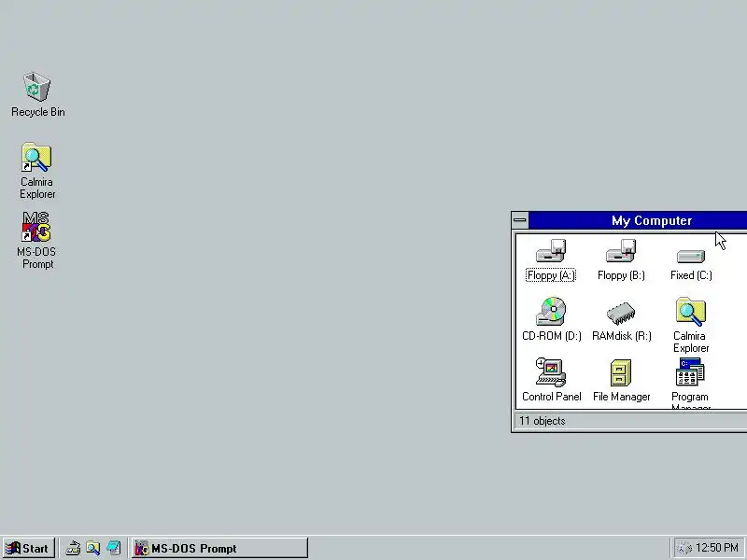Select the Fixed (C:) drive icon
Image resolution: width=747 pixels, height=560 pixels.
(x=691, y=256)
